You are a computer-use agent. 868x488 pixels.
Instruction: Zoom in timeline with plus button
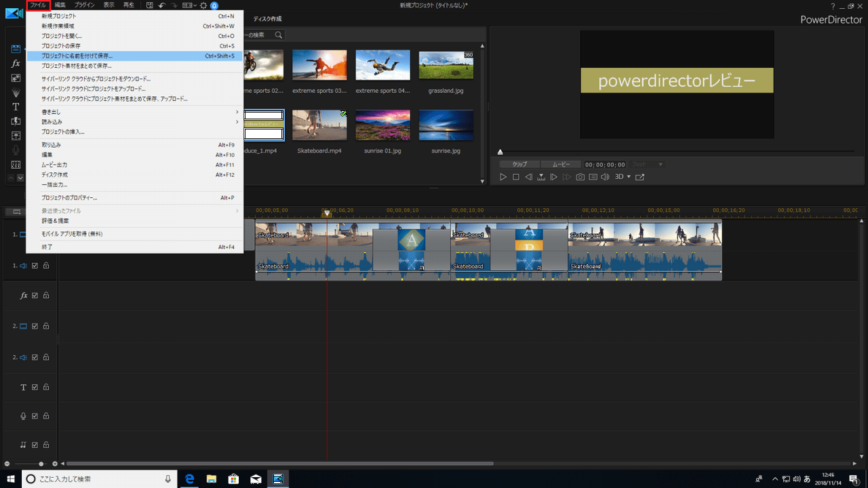pyautogui.click(x=56, y=464)
